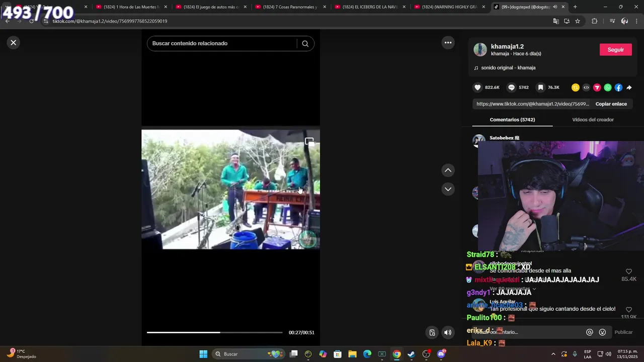
Task: Click the picture-in-picture icon on video
Action: tap(309, 142)
